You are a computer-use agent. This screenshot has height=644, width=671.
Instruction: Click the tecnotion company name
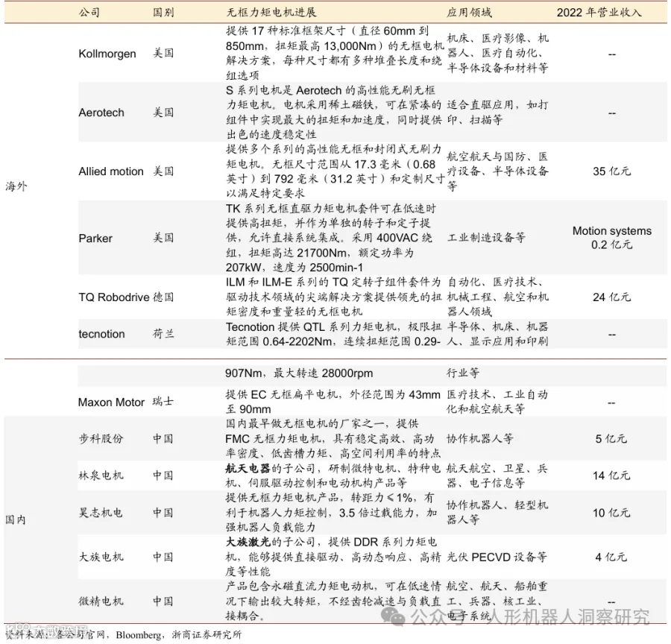(x=102, y=334)
